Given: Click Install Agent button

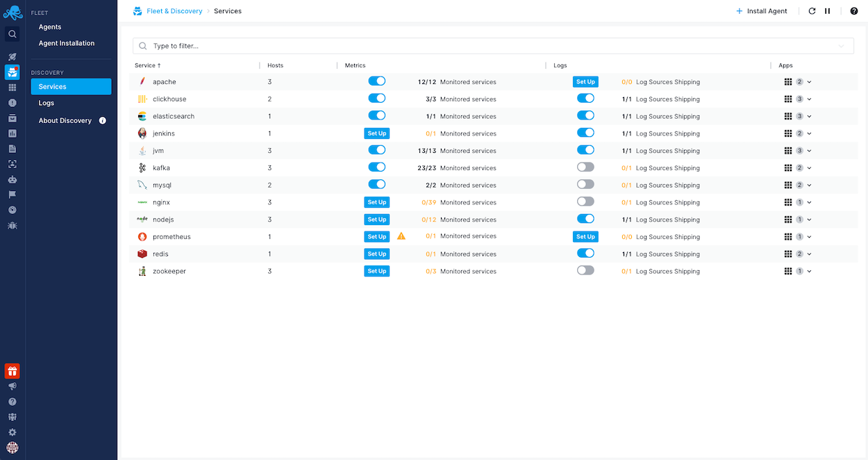Looking at the screenshot, I should point(762,11).
